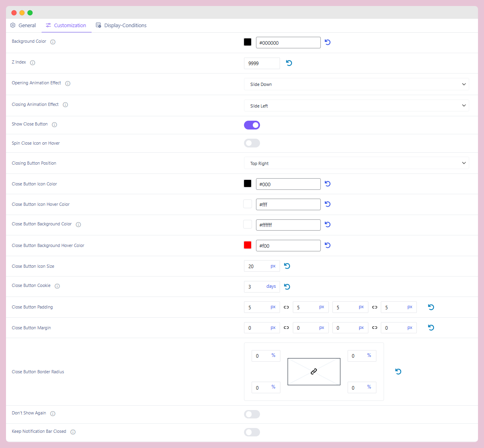Open the Display-Conditions tab
Viewport: 484px width, 448px height.
[x=121, y=26]
